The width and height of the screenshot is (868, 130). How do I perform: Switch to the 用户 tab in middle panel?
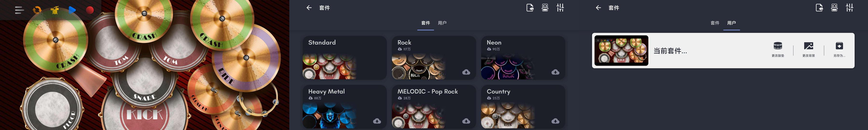pyautogui.click(x=442, y=23)
